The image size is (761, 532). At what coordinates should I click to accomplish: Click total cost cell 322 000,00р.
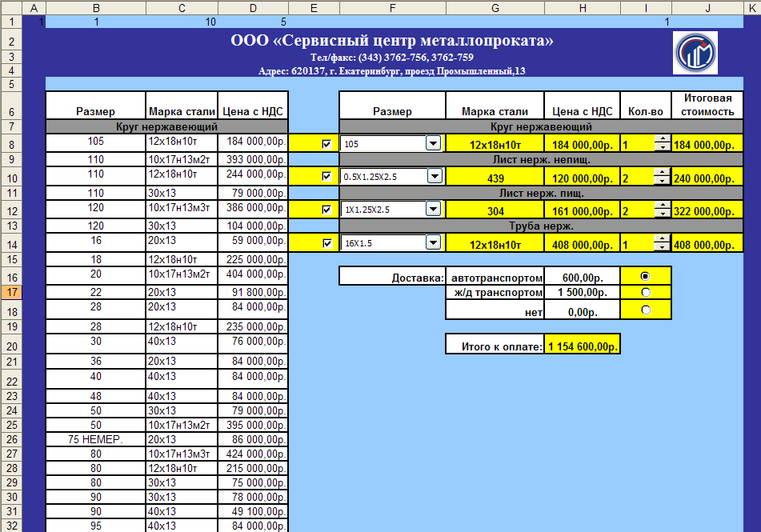[707, 211]
